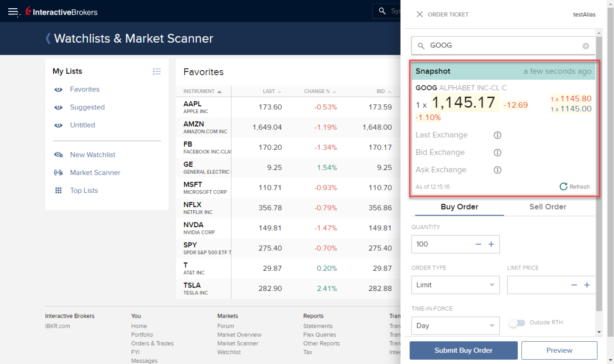Toggle eye icon next to Suggested

point(58,107)
